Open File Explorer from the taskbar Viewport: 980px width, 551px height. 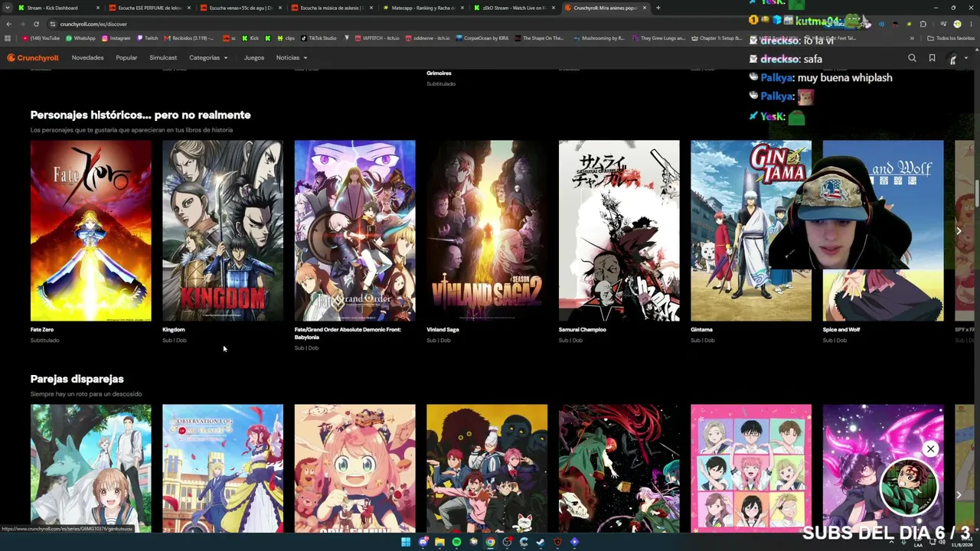click(x=439, y=542)
